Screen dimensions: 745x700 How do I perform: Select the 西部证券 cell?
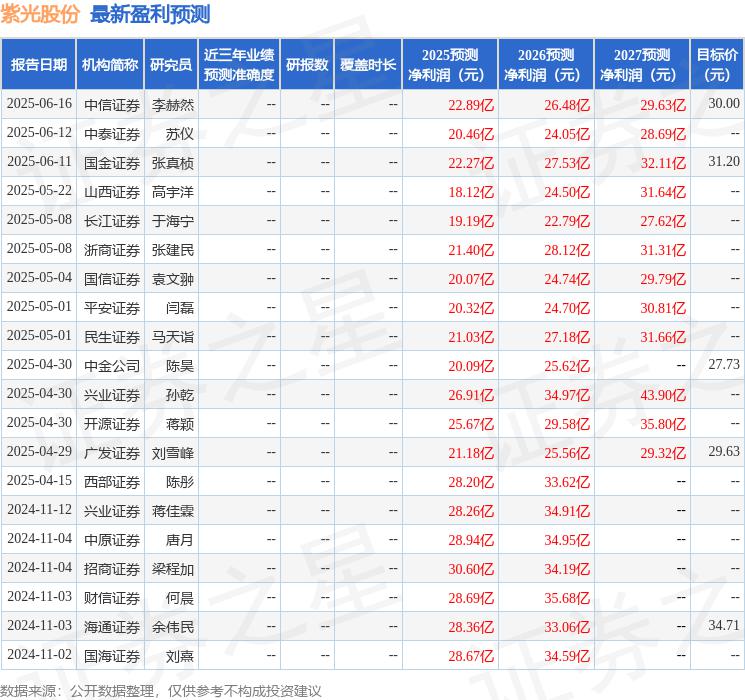[x=112, y=482]
